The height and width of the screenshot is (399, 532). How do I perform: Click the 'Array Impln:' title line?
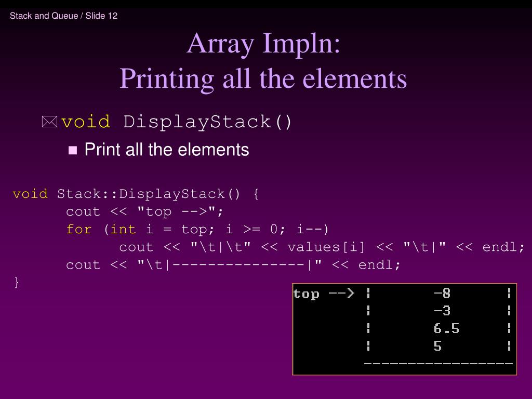(x=263, y=44)
